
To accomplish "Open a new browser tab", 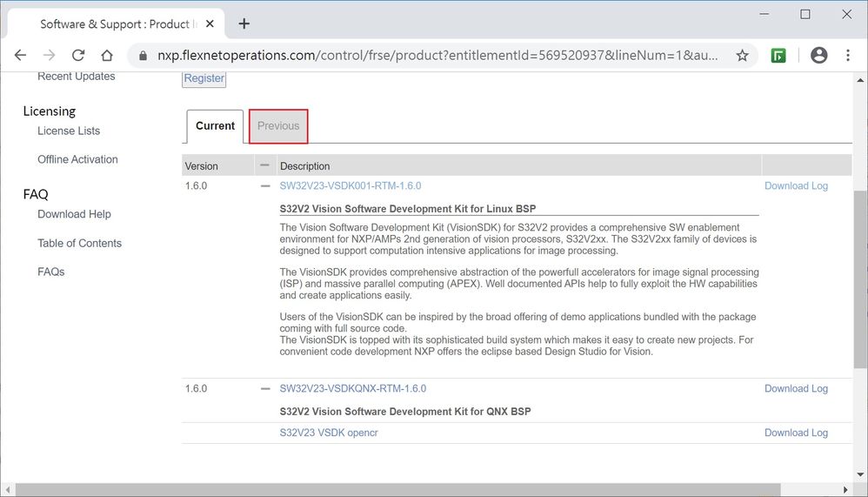I will point(244,24).
